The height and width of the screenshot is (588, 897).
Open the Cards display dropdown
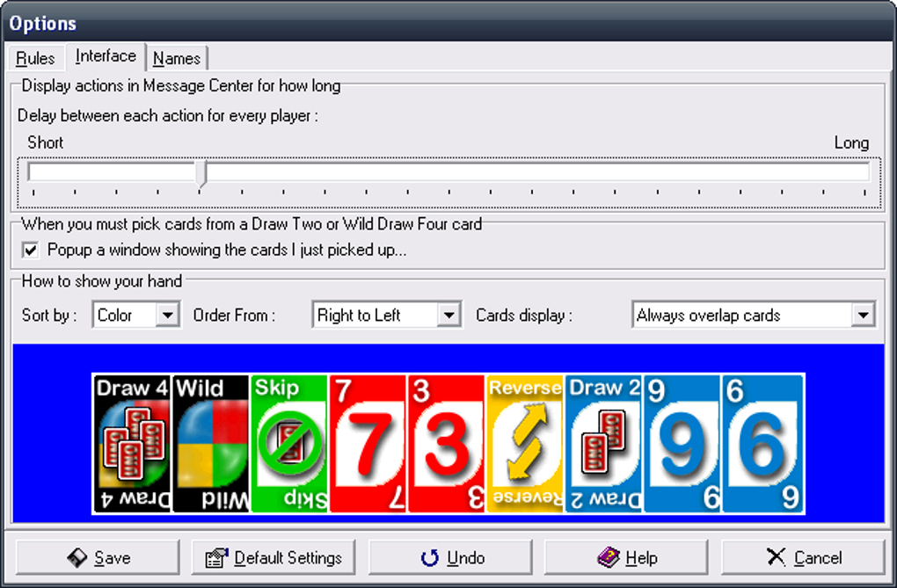pyautogui.click(x=863, y=316)
